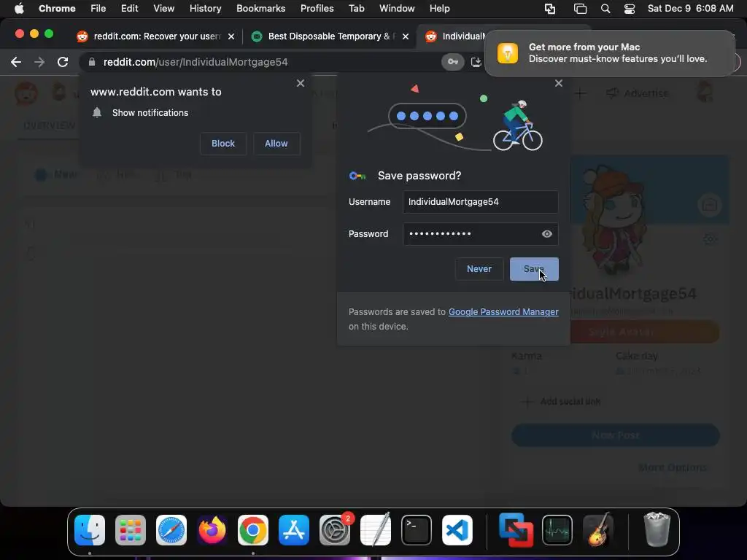The width and height of the screenshot is (747, 560).
Task: Open the Profiles menu
Action: click(317, 9)
